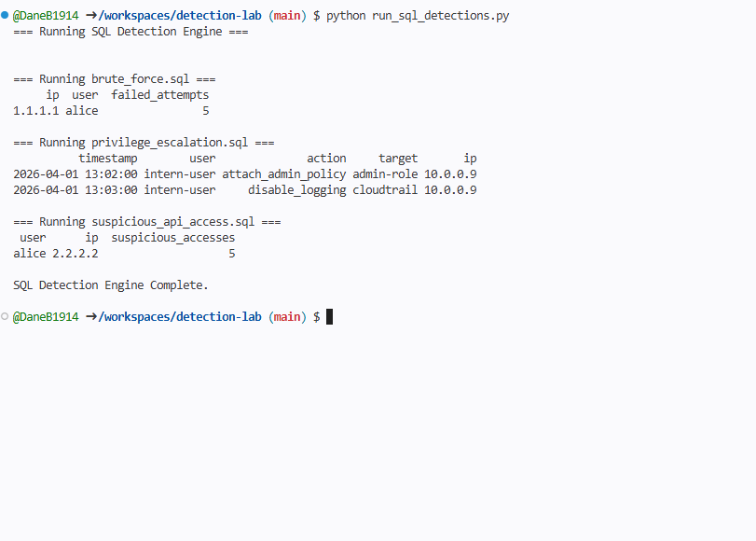Click 'intern-user' in the 13:02:00 row

tap(180, 174)
